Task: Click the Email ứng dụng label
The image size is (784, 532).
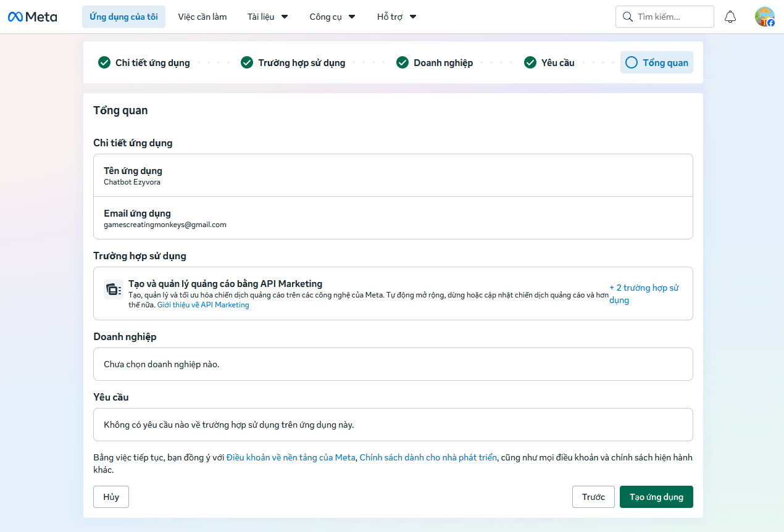Action: click(137, 214)
